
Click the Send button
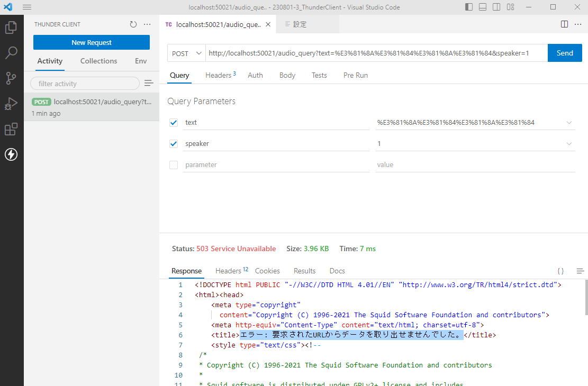click(565, 53)
